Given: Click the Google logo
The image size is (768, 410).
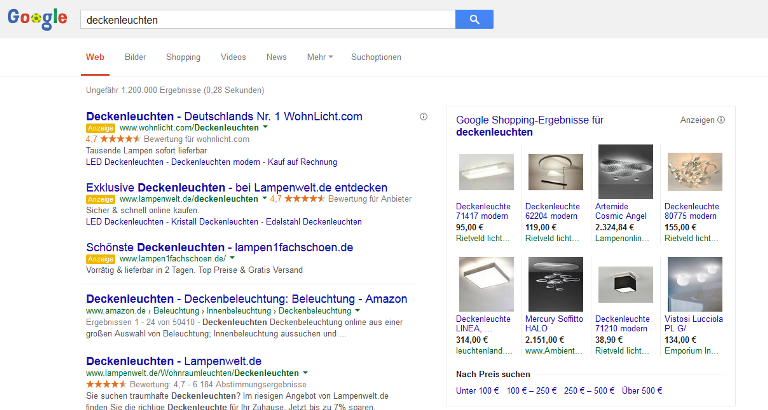Looking at the screenshot, I should tap(37, 19).
